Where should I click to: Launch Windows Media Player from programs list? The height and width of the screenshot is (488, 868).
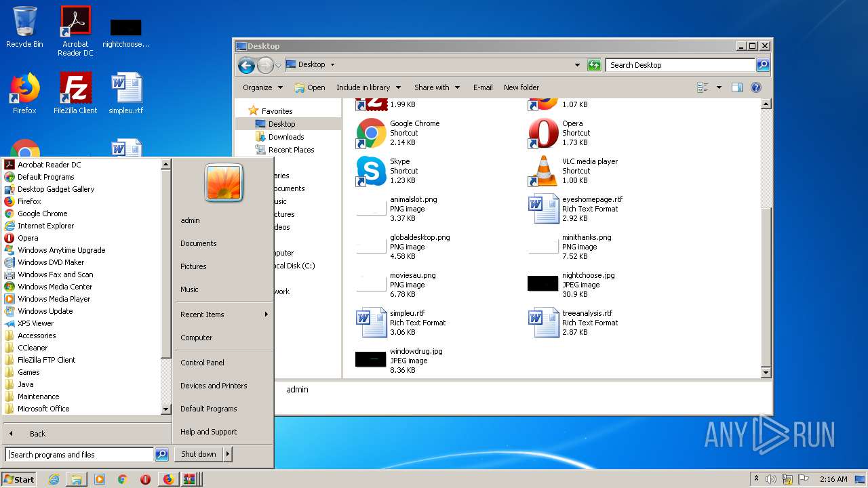(54, 299)
